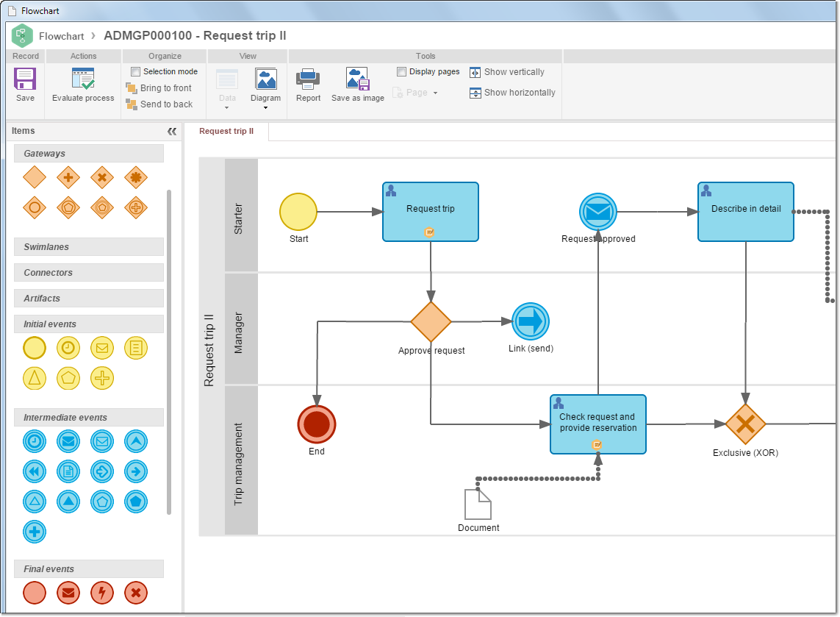Expand the Swimlanes section
840x617 pixels.
click(x=88, y=246)
